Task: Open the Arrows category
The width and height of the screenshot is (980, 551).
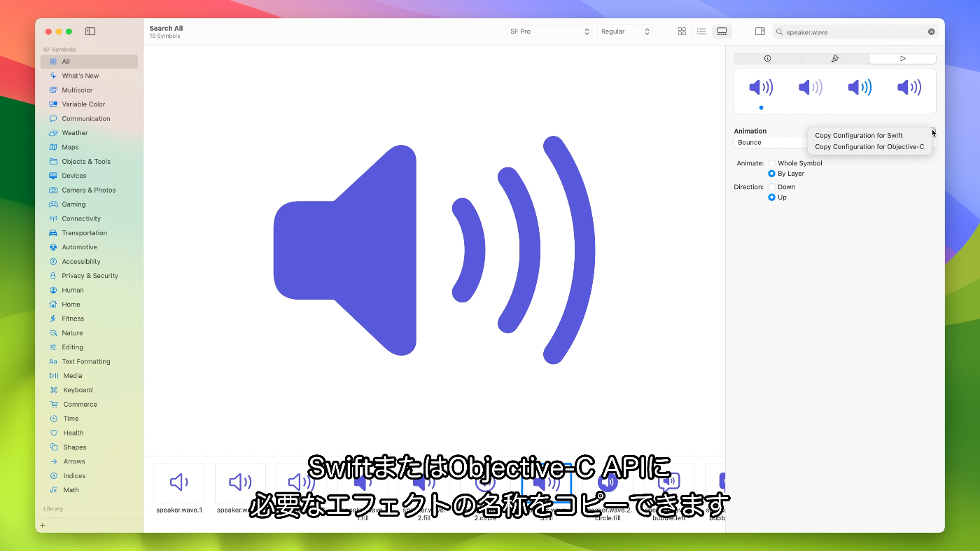Action: 89,461
